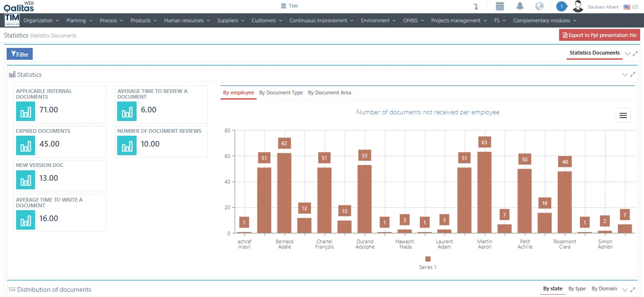Maximize the Distribution of documents panel
This screenshot has width=644, height=297.
point(632,289)
